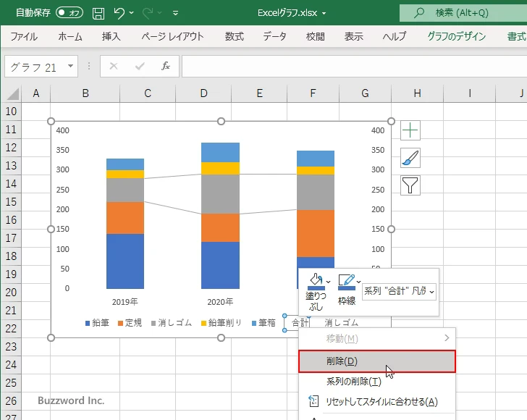The image size is (527, 420).
Task: Click the 2019年 axis label
Action: (x=125, y=302)
